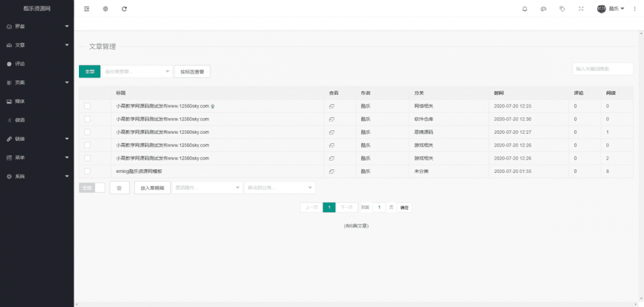This screenshot has width=644, height=307.
Task: Open the pinned article posted at 12:25
Action: (x=163, y=106)
